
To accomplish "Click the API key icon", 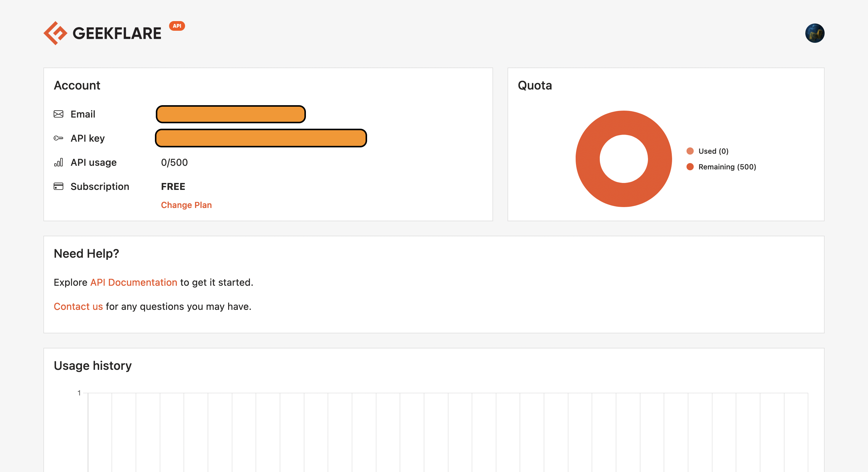I will (x=58, y=138).
